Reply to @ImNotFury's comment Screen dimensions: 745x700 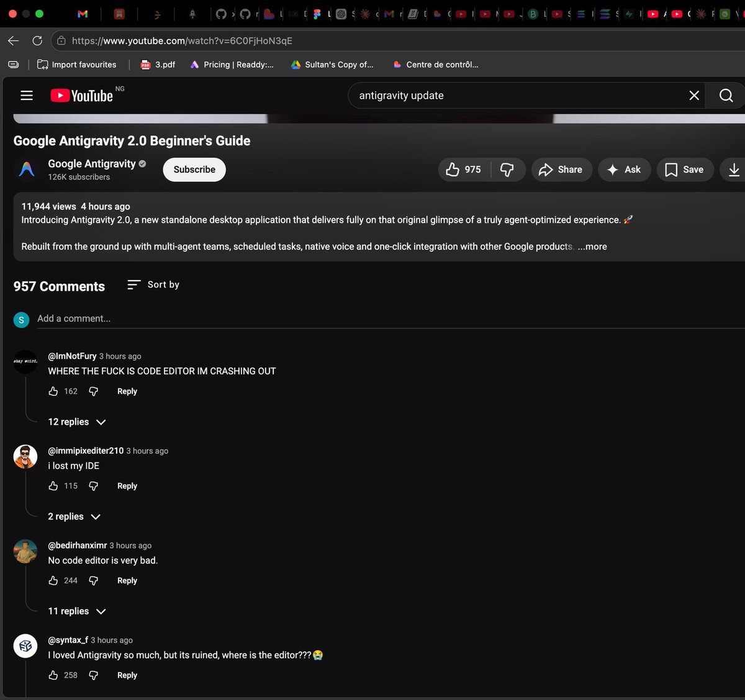click(x=127, y=391)
